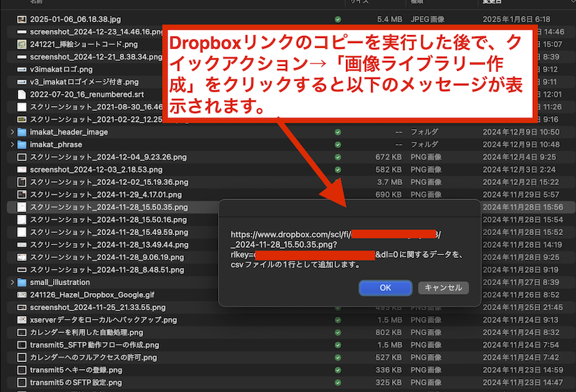Click sync status icon for transmit5 の SFTP 設定.png

pos(337,383)
